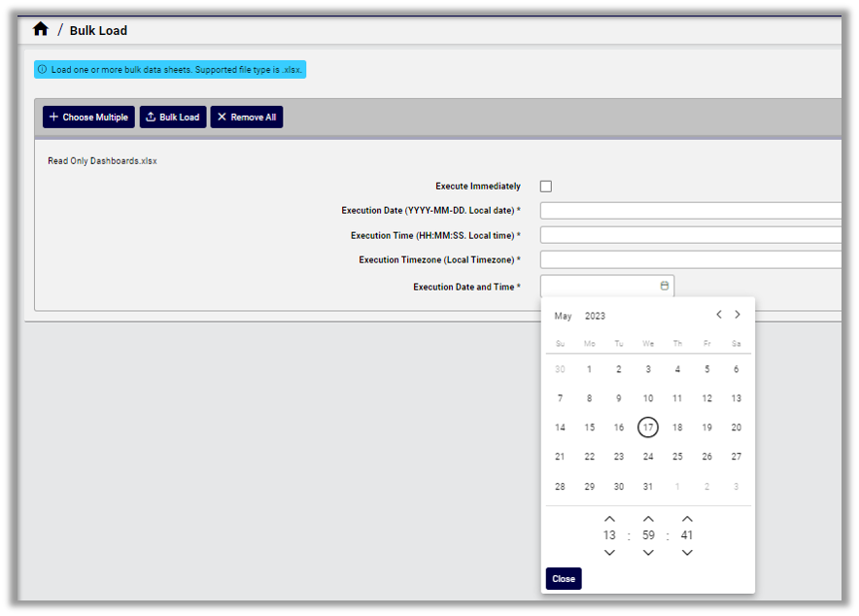Enable the Execute Immediately checkbox
Image resolution: width=859 pixels, height=616 pixels.
pyautogui.click(x=546, y=185)
